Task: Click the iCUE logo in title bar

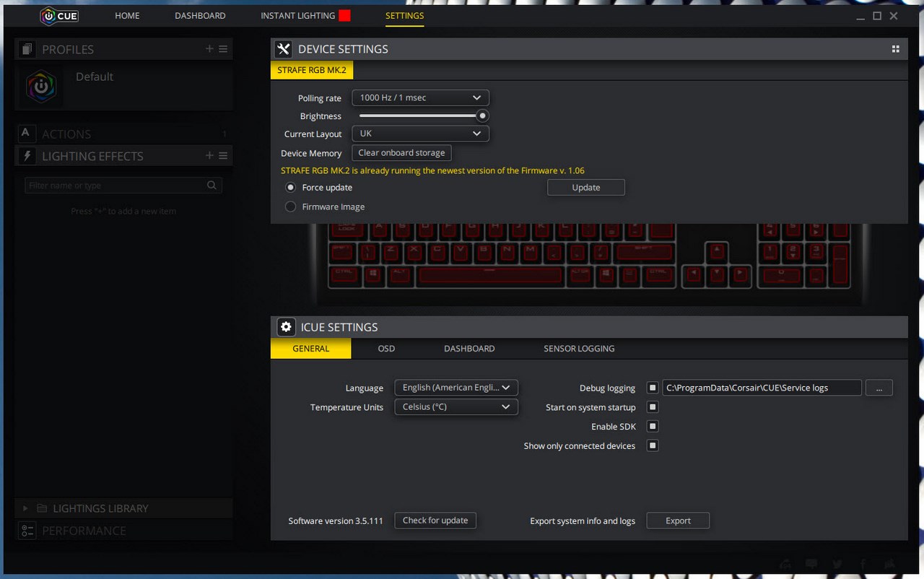Action: (59, 16)
